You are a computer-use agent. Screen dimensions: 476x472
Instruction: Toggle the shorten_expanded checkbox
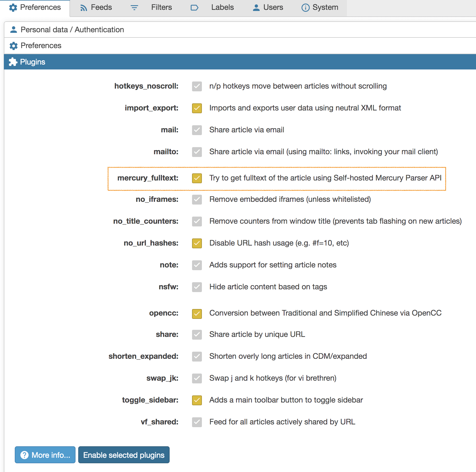click(197, 357)
